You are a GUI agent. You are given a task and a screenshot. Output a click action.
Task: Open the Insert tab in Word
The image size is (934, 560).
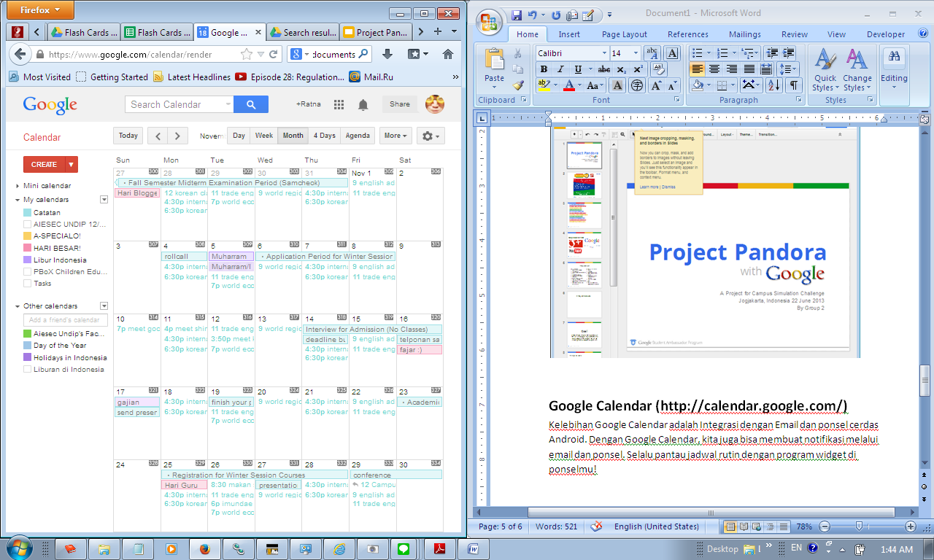569,34
